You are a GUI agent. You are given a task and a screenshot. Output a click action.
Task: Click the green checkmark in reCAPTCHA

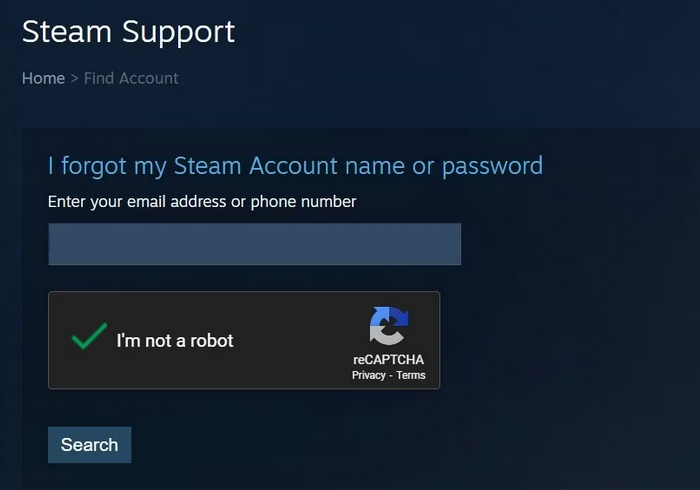point(89,336)
